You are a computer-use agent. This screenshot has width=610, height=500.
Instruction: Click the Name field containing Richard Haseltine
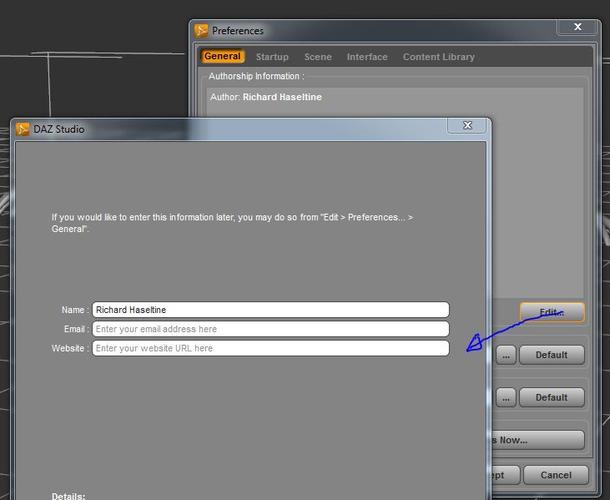(271, 310)
